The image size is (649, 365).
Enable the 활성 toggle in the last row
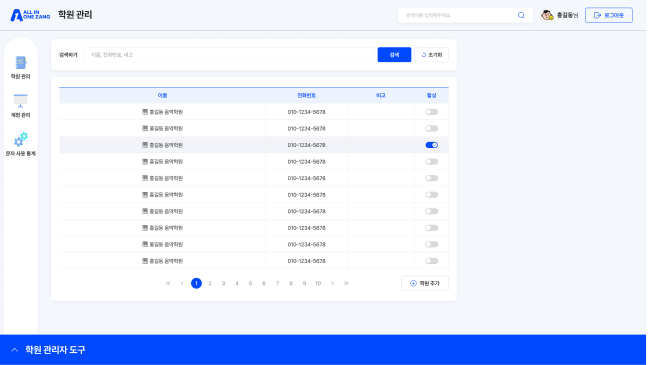pyautogui.click(x=431, y=261)
